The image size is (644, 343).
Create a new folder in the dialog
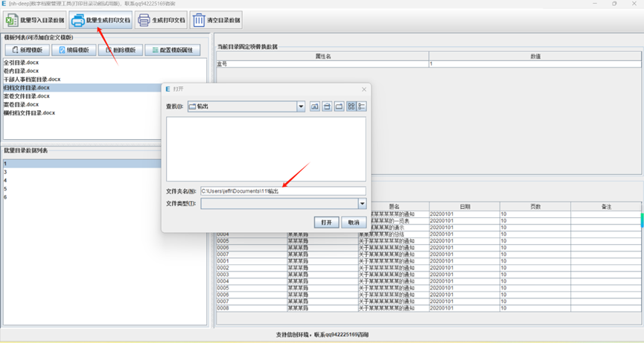pyautogui.click(x=339, y=107)
